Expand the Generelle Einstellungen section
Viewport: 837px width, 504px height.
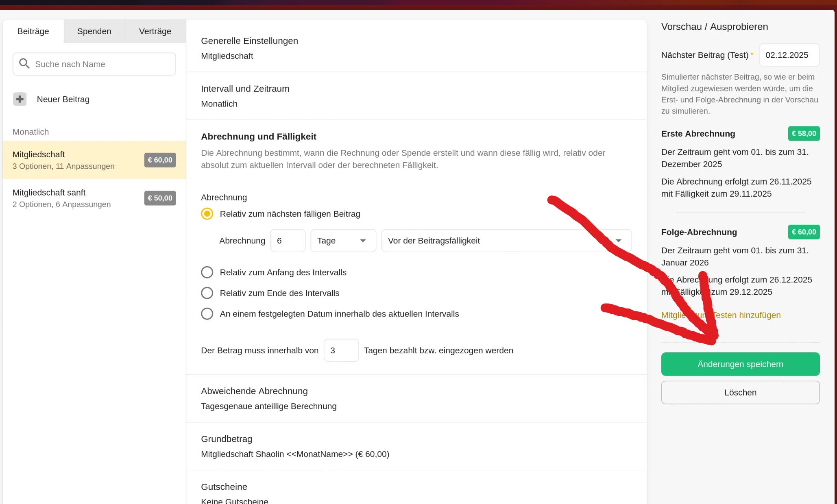point(416,48)
